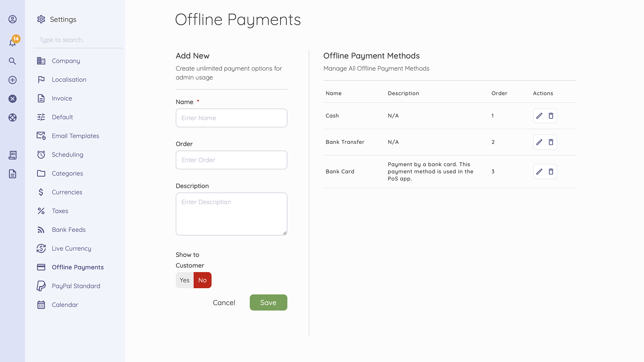644x362 pixels.
Task: Open global search from the left sidebar
Action: pyautogui.click(x=12, y=61)
